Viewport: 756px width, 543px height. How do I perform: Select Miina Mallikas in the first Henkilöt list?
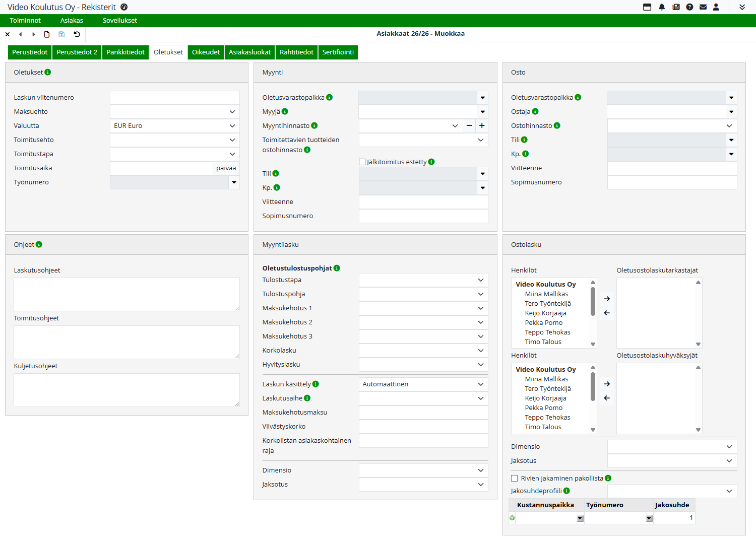pos(546,294)
